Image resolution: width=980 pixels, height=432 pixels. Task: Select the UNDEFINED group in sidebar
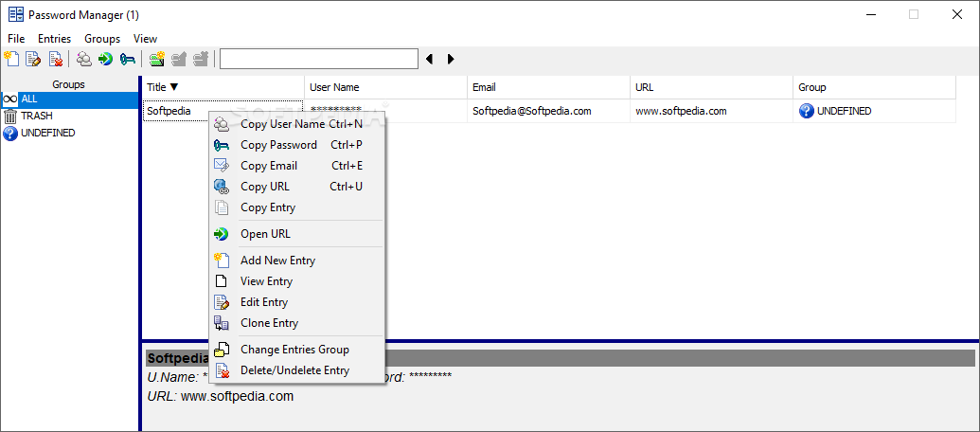(x=70, y=134)
